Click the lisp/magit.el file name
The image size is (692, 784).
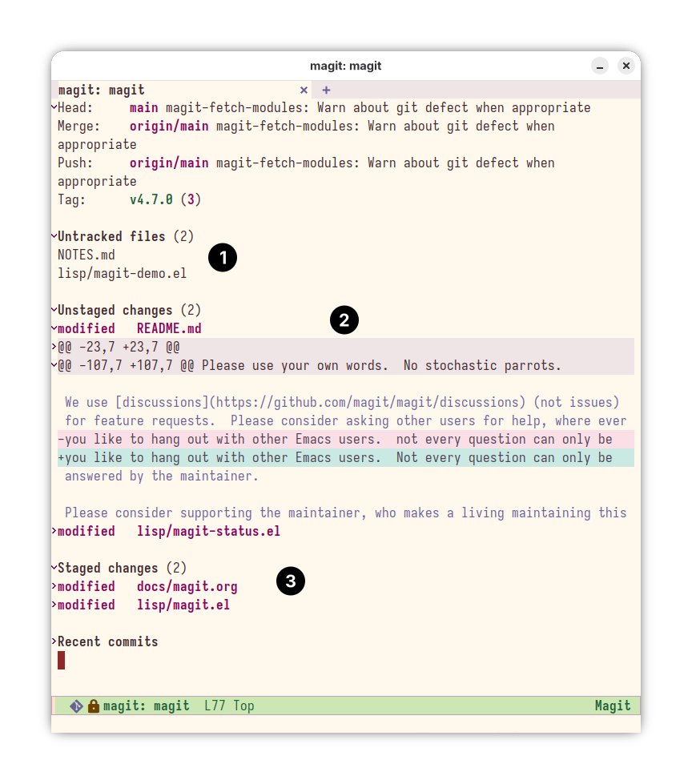[x=183, y=605]
